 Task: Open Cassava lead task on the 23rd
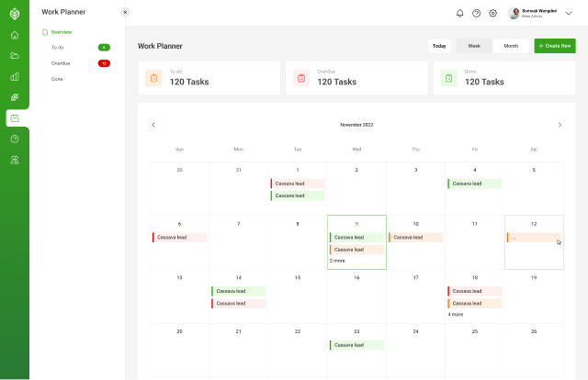pos(356,345)
